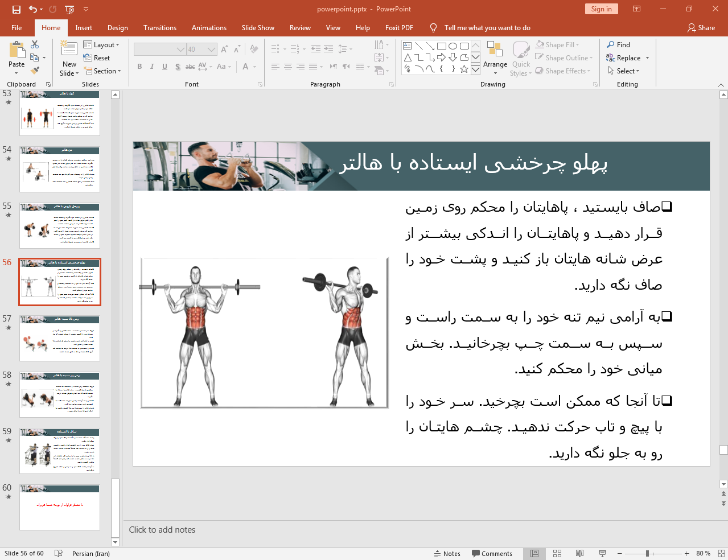Select slide 60 thumbnail
This screenshot has width=728, height=560.
click(60, 508)
